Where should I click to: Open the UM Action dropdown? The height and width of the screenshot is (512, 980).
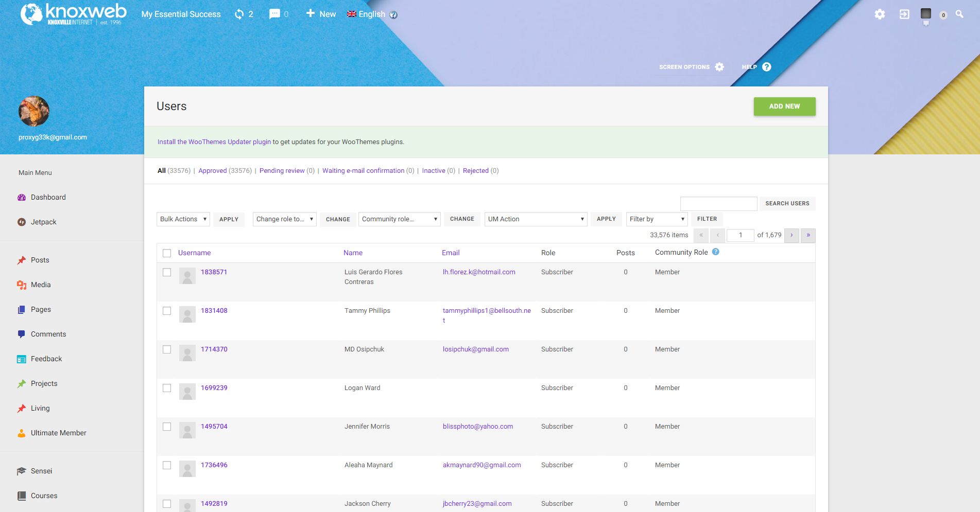point(536,219)
